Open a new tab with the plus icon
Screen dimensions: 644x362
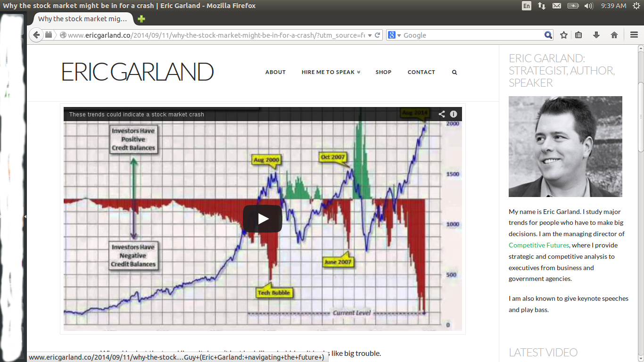pyautogui.click(x=141, y=19)
